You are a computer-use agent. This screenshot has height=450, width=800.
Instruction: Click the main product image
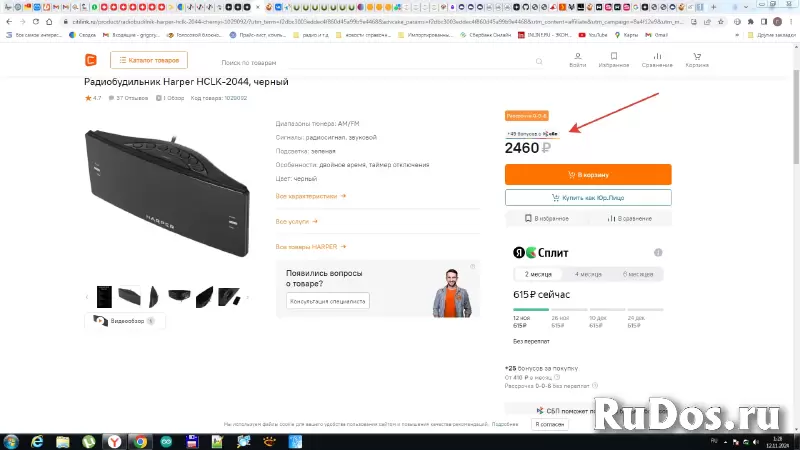click(x=167, y=193)
